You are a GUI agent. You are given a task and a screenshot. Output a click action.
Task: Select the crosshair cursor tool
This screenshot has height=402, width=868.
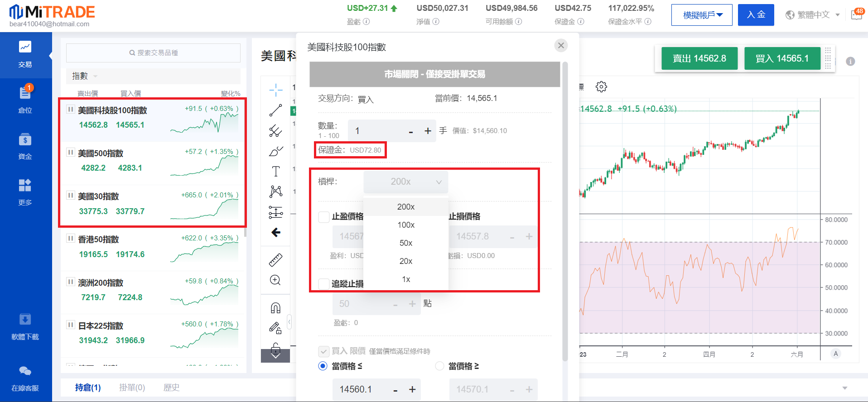(275, 90)
